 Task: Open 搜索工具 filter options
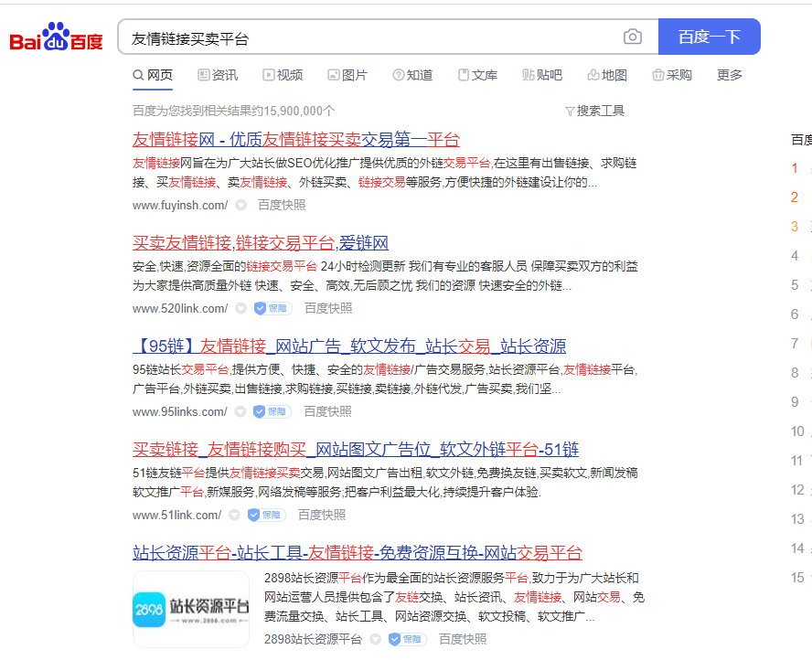(594, 111)
